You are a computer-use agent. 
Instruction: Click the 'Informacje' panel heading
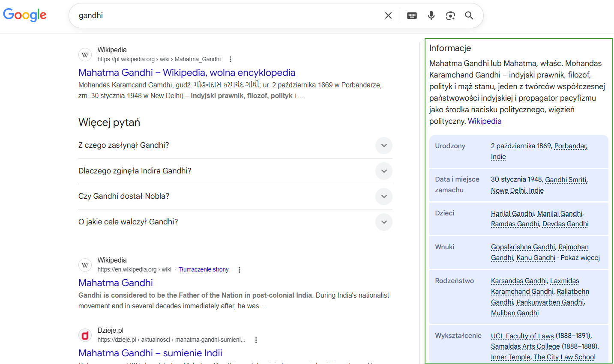point(450,48)
